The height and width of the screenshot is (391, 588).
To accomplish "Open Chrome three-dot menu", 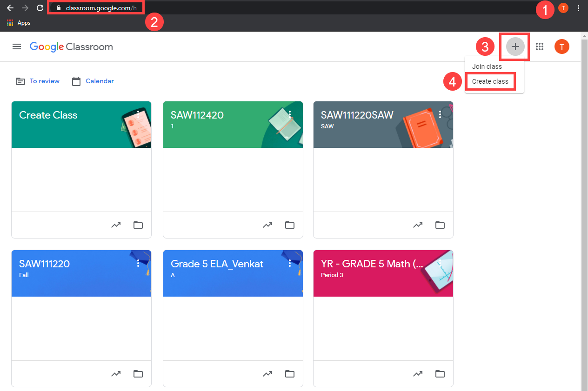I will click(x=579, y=8).
